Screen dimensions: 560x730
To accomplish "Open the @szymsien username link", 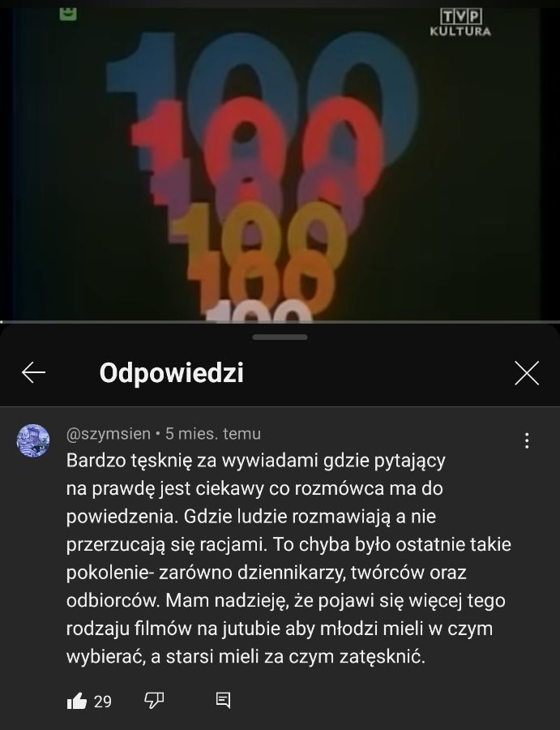I will click(x=109, y=434).
